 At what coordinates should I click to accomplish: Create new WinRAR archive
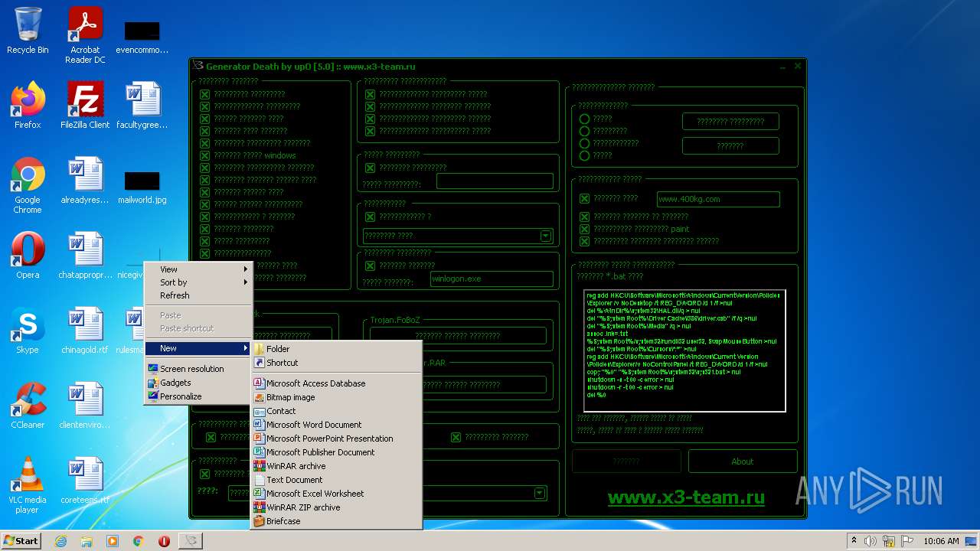point(337,466)
